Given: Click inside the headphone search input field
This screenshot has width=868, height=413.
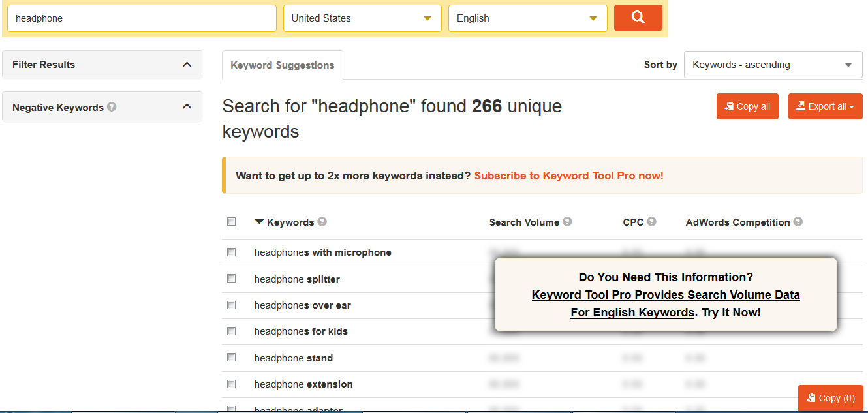Looking at the screenshot, I should (x=142, y=18).
